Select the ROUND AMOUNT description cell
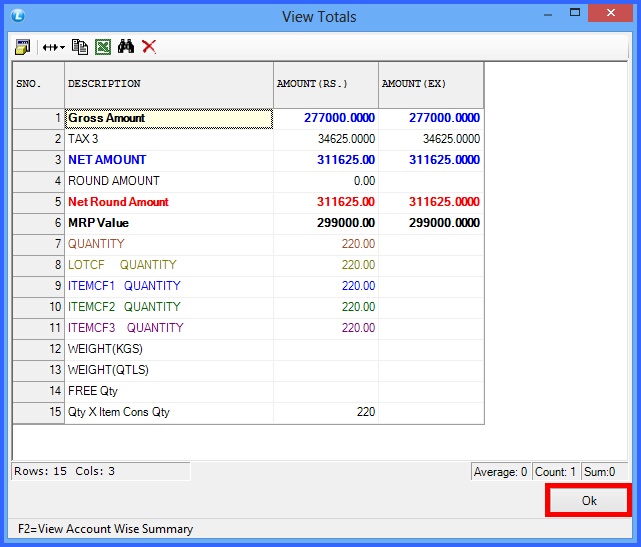The width and height of the screenshot is (641, 547). tap(169, 181)
